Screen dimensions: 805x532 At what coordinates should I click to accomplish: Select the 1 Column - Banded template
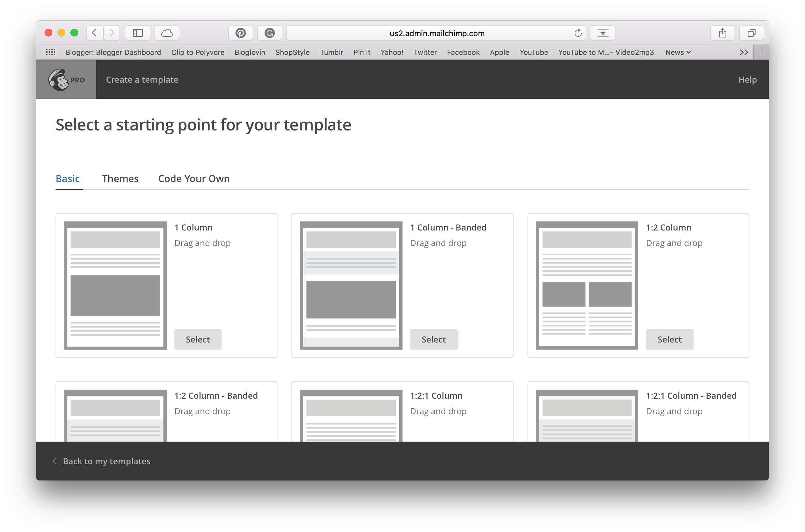pyautogui.click(x=433, y=339)
